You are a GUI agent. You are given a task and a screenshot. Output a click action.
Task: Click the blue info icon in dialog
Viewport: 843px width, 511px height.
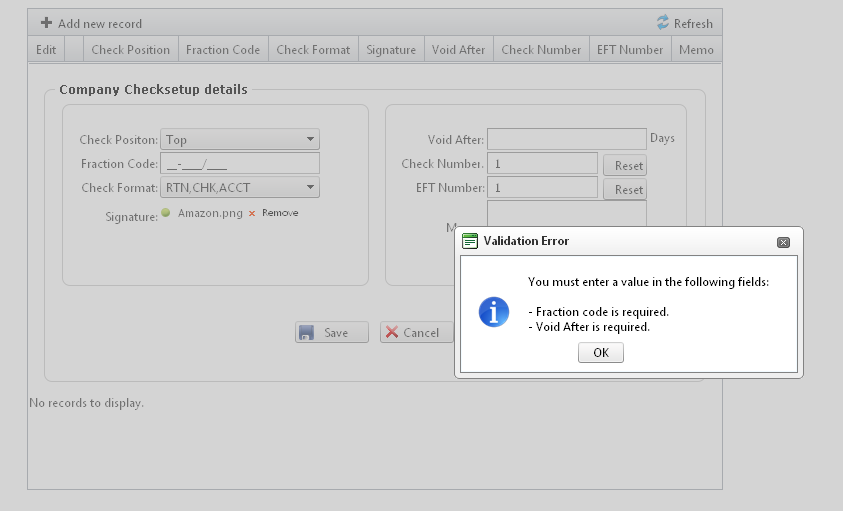click(x=494, y=311)
